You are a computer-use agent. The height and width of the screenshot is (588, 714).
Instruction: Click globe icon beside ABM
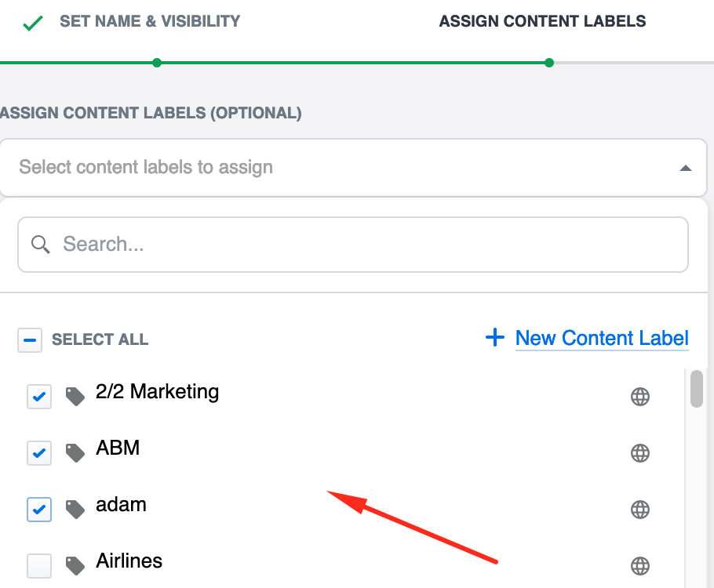tap(640, 453)
